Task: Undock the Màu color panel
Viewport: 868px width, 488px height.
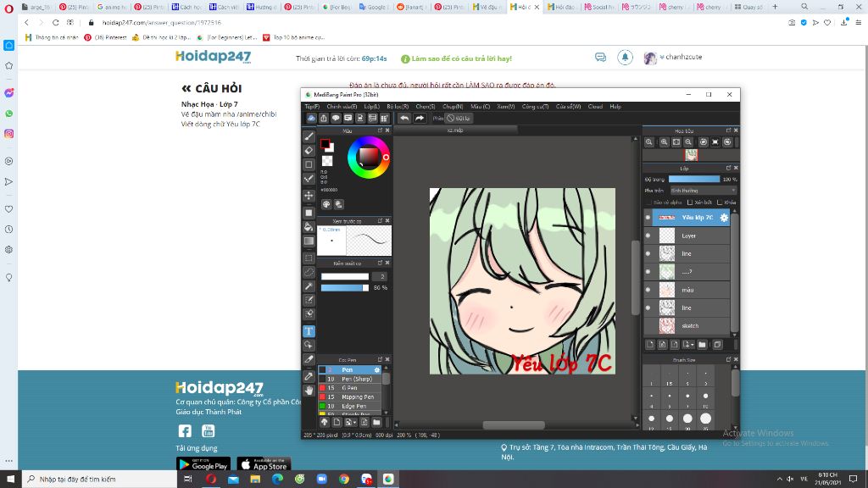Action: pos(380,130)
